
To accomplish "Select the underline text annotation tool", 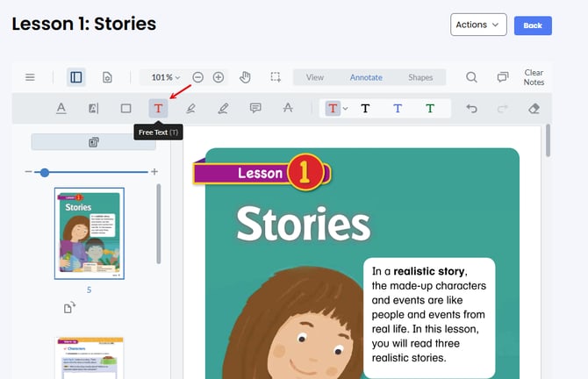I will coord(61,109).
